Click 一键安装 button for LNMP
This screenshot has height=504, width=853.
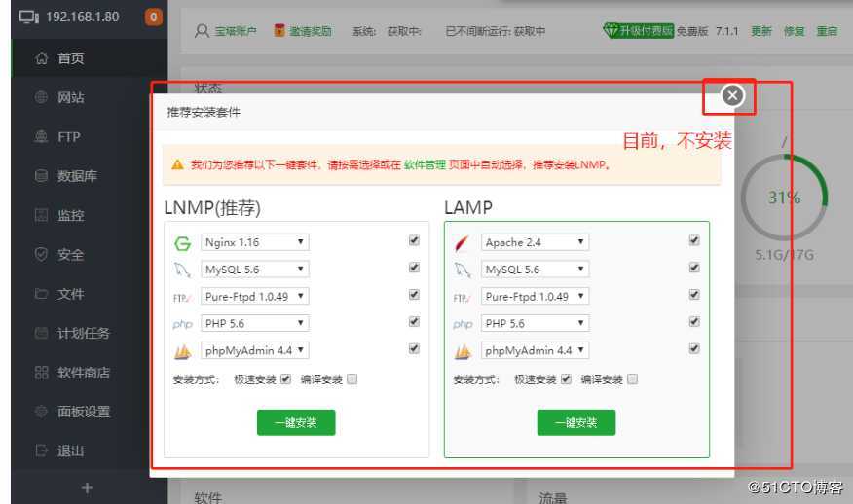point(296,422)
